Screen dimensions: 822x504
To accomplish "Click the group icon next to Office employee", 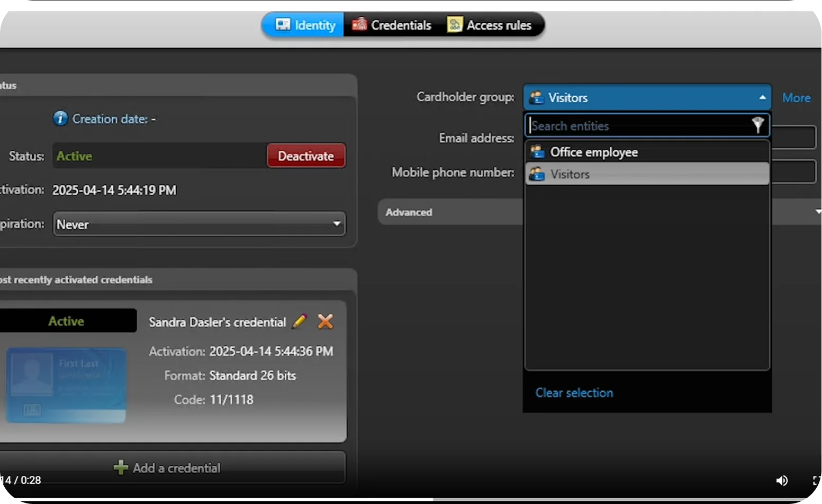I will pos(536,152).
